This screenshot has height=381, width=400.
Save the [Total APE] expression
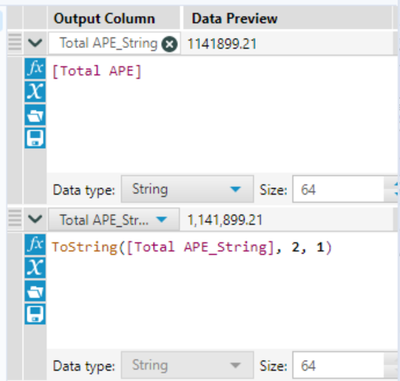point(35,138)
